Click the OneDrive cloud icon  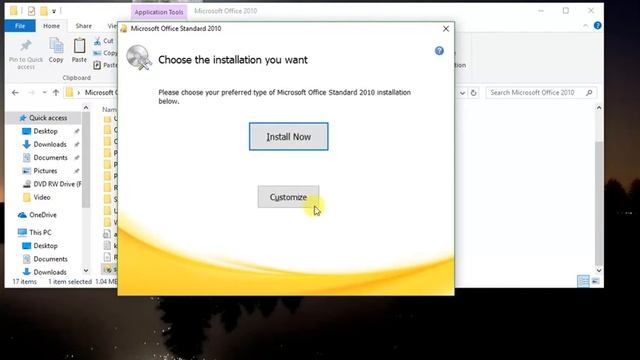point(22,215)
